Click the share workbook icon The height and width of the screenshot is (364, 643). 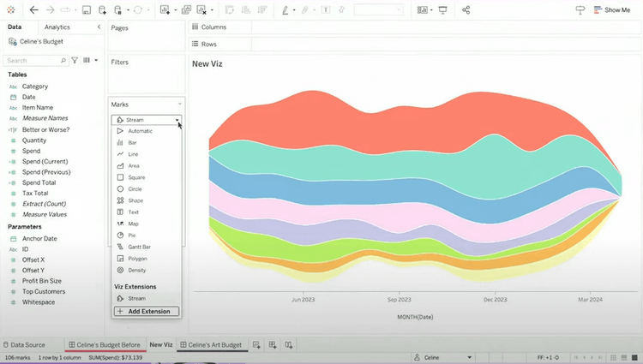[466, 10]
